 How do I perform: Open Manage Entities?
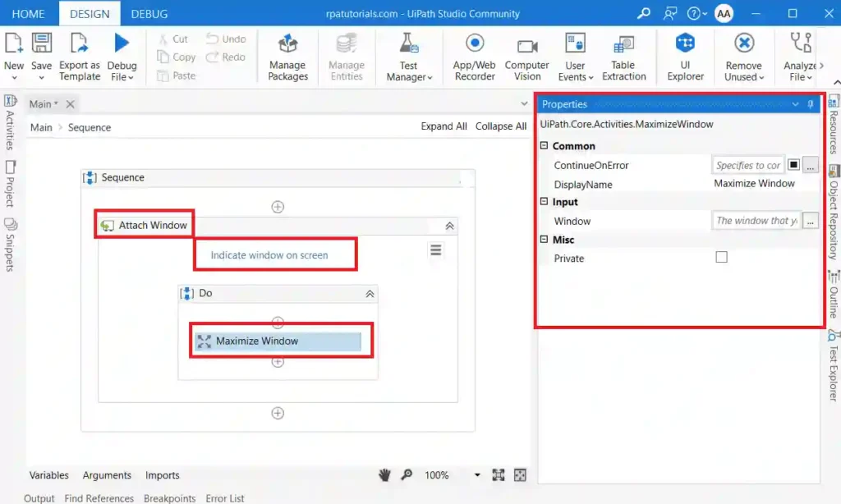(347, 57)
